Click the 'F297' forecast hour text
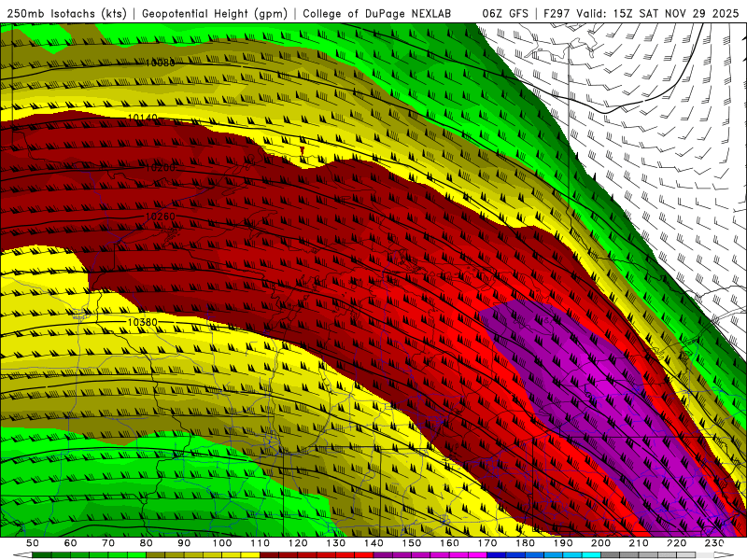 coord(557,14)
